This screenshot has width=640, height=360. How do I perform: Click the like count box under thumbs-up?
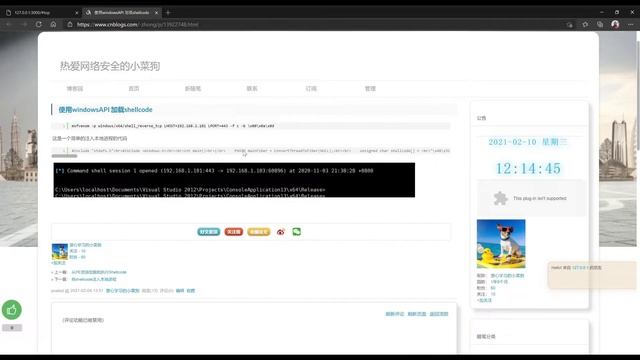pyautogui.click(x=12, y=328)
